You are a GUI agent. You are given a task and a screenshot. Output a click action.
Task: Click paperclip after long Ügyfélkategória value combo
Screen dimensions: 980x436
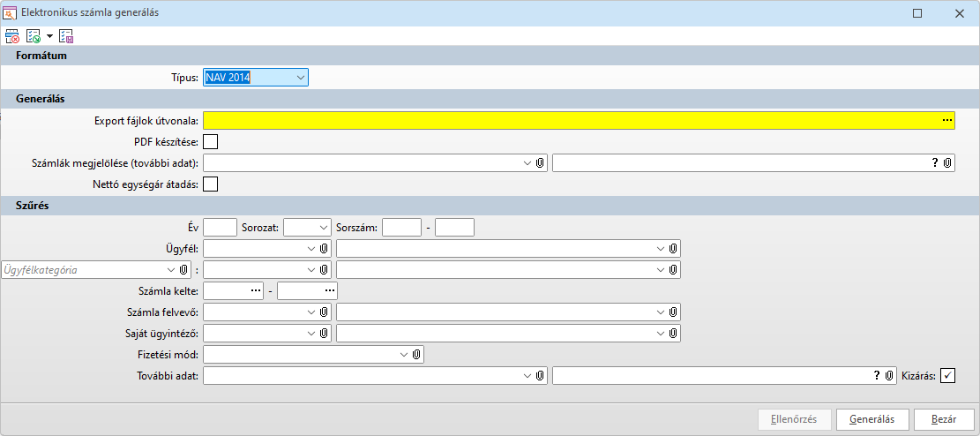673,269
